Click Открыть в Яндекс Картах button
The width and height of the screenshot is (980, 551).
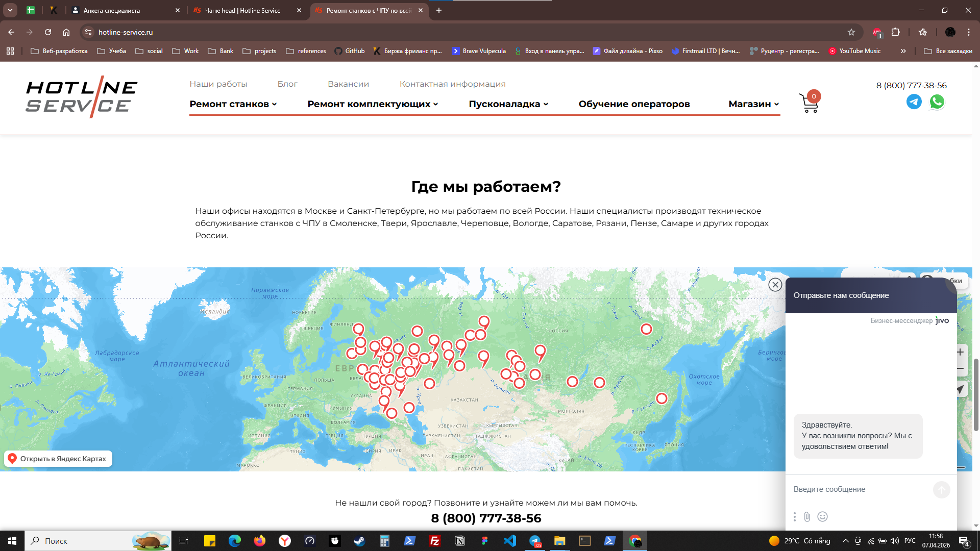coord(58,459)
